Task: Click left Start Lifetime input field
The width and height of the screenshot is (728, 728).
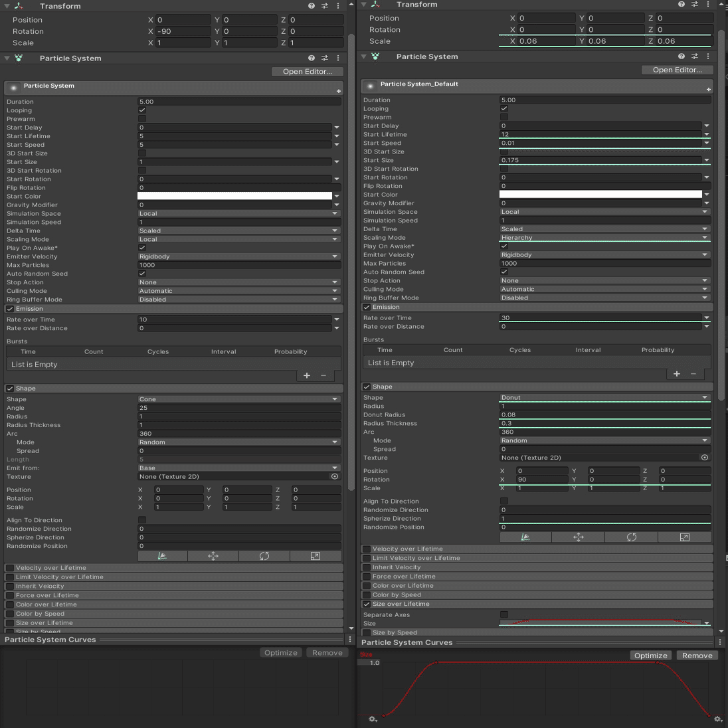Action: (x=234, y=136)
